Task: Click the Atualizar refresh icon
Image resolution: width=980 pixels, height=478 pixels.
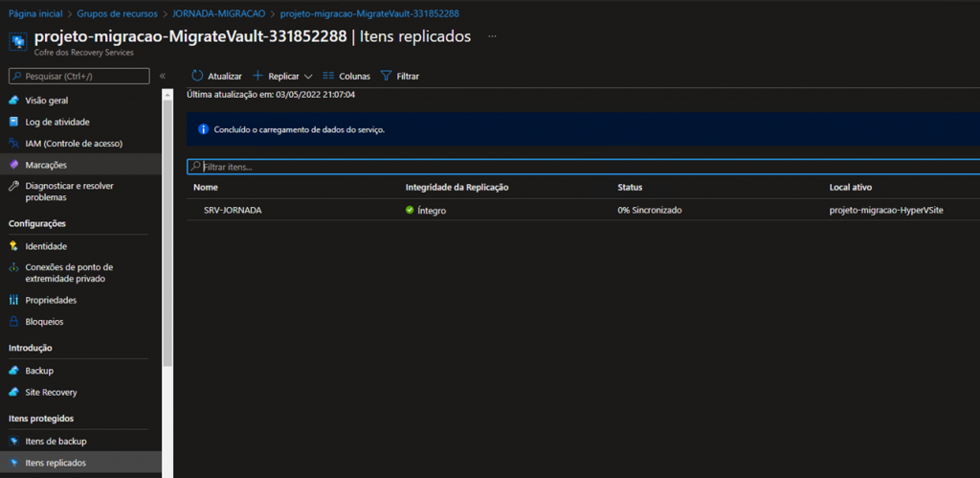Action: pyautogui.click(x=197, y=76)
